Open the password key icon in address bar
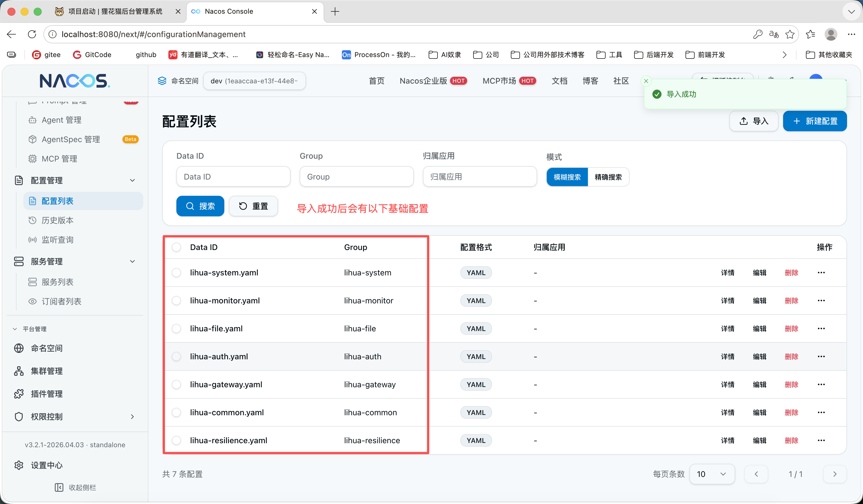The height and width of the screenshot is (504, 863). coord(757,34)
